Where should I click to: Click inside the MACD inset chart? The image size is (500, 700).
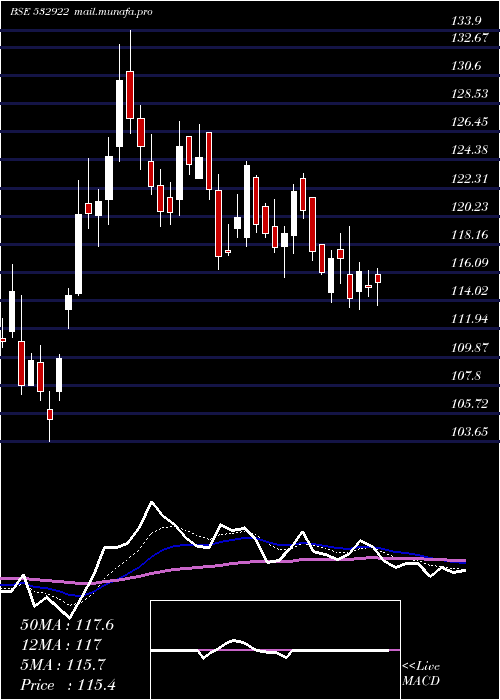click(275, 650)
